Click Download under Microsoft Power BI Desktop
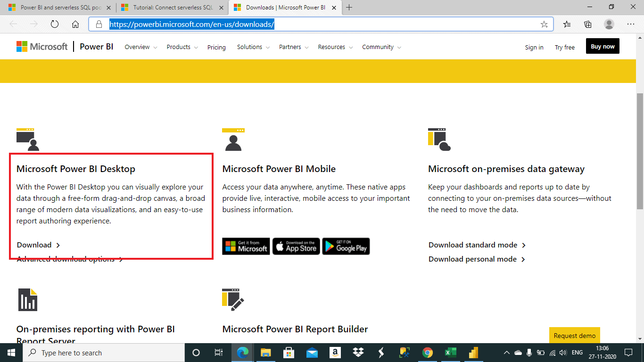 pyautogui.click(x=39, y=245)
